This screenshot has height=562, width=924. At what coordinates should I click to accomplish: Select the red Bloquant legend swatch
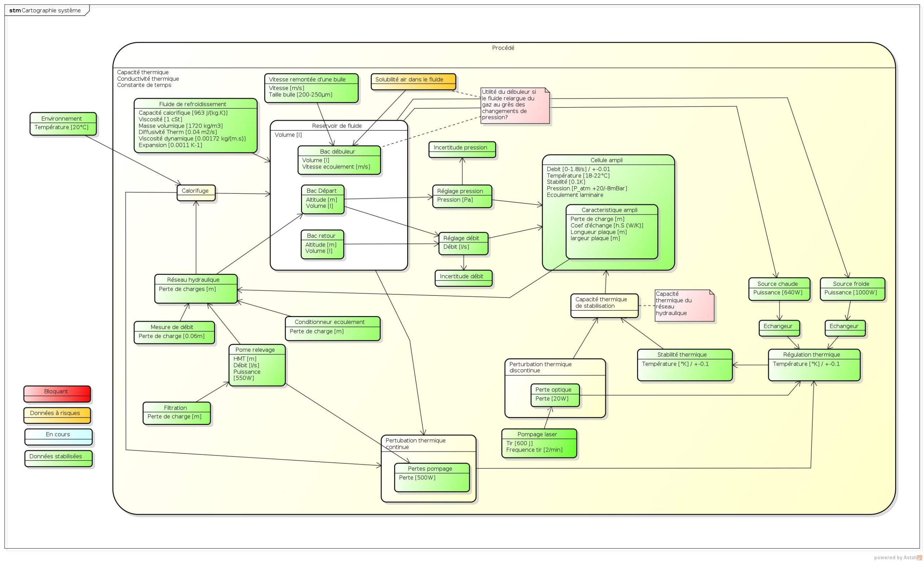pos(57,394)
